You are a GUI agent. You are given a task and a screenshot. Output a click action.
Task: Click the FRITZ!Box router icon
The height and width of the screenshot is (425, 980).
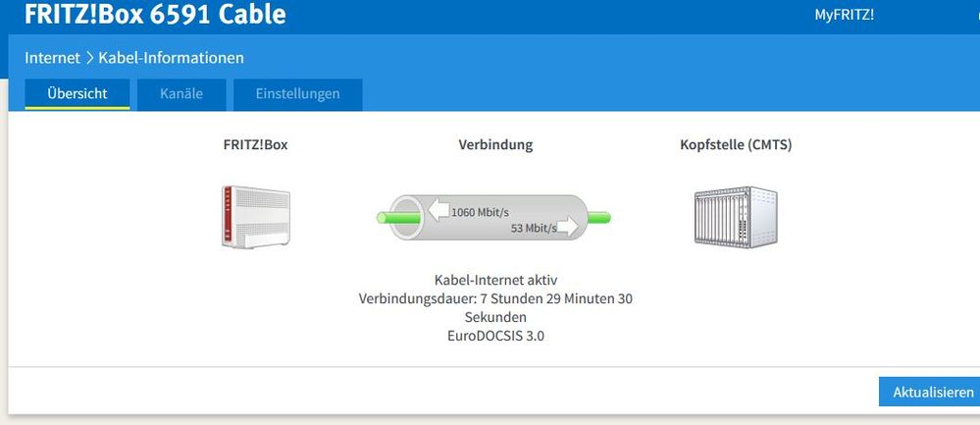pos(255,217)
